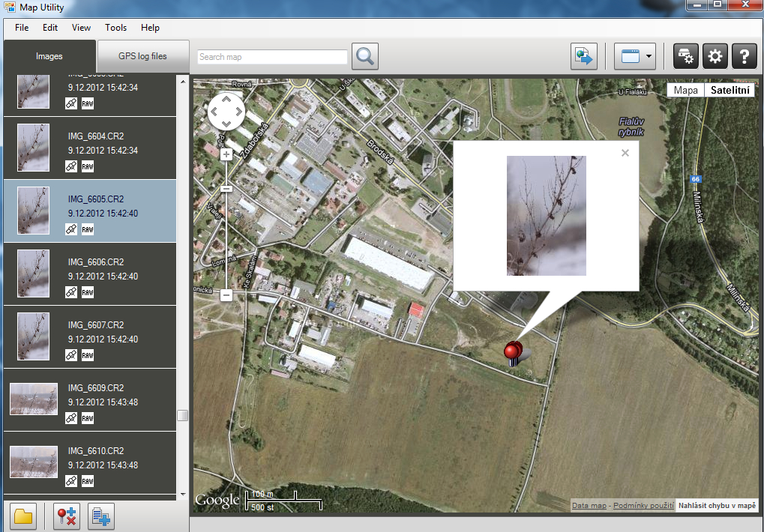This screenshot has width=764, height=532.
Task: Click the RAW badge for IMG_6604.CR2
Action: pyautogui.click(x=88, y=166)
